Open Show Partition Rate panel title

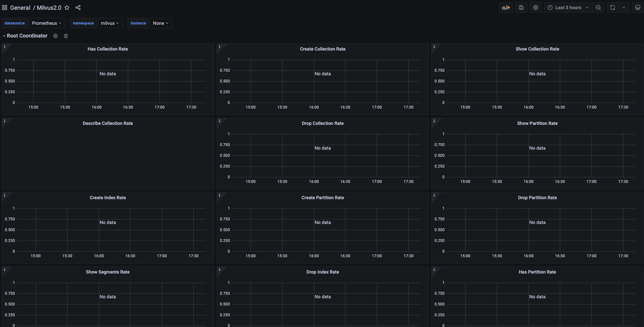click(537, 123)
